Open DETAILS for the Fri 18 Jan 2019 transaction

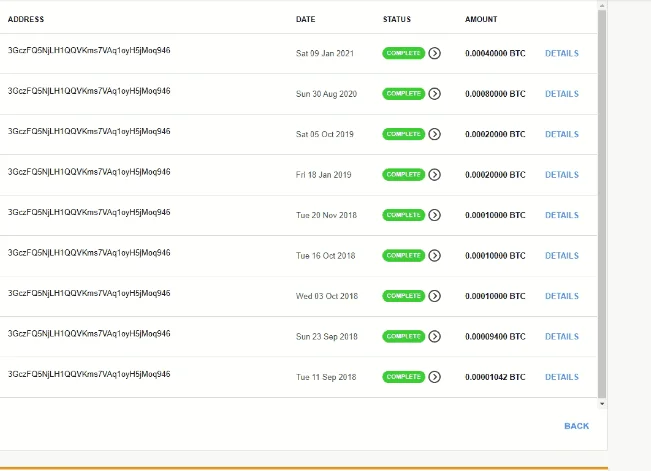click(x=562, y=175)
